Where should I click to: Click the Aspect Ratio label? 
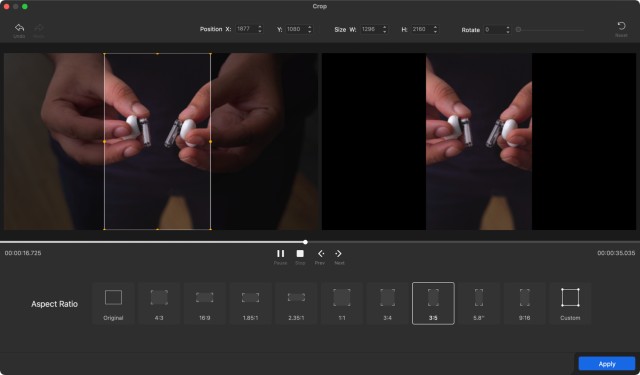point(54,304)
